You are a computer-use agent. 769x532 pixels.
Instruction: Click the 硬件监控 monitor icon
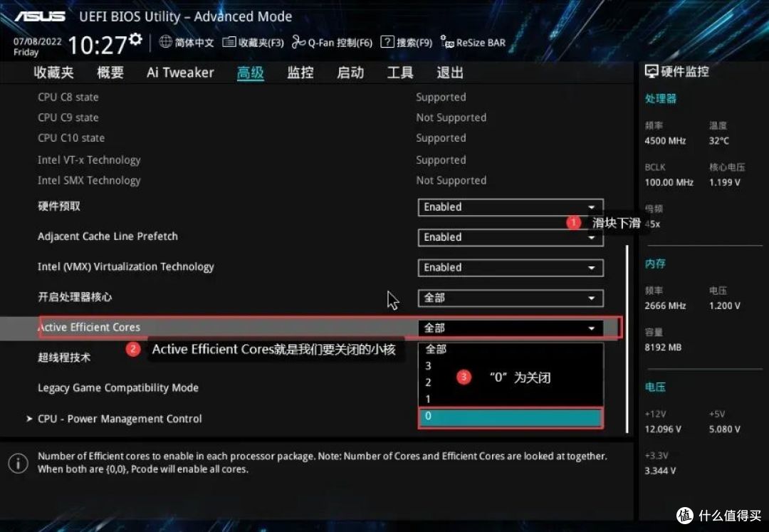click(652, 72)
